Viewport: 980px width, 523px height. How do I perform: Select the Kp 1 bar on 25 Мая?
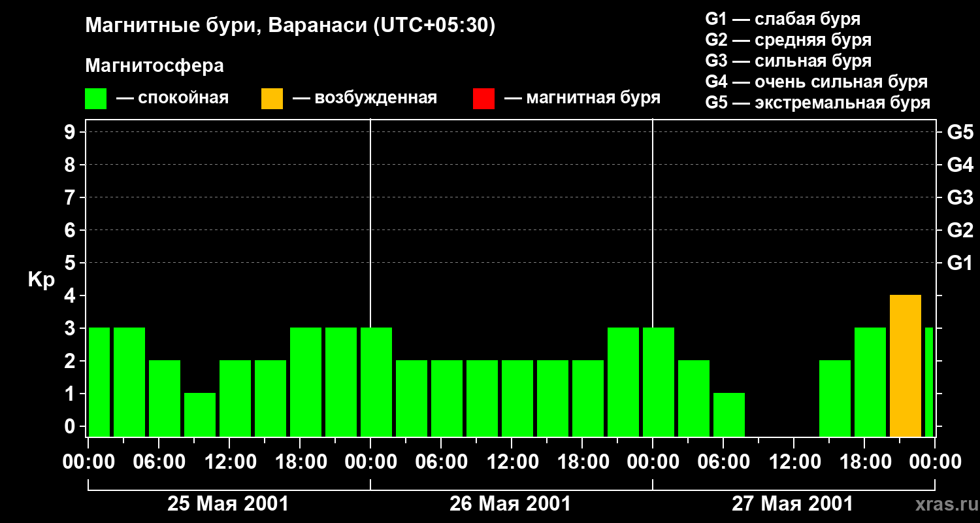pyautogui.click(x=200, y=415)
